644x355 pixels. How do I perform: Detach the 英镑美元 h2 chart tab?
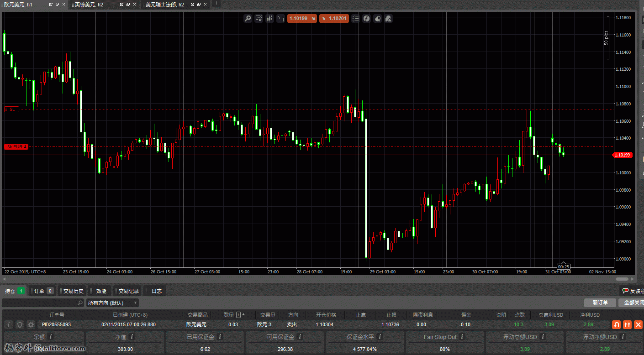point(121,5)
